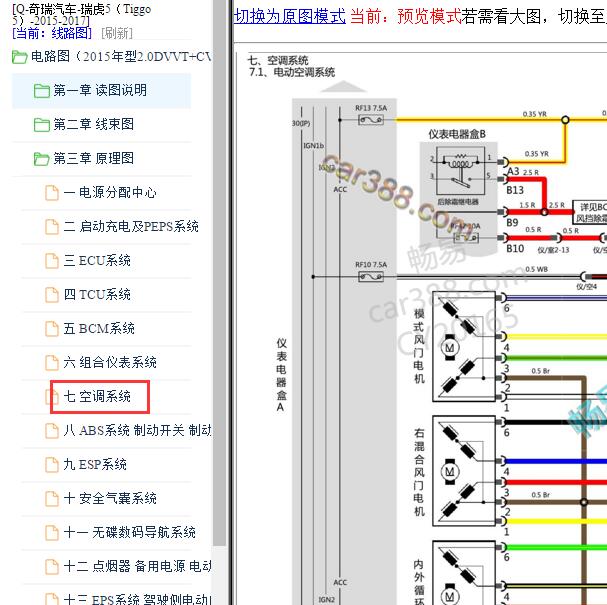Image resolution: width=607 pixels, height=605 pixels.
Task: Click document icon beside 十二 点烟器
Action: [x=52, y=567]
